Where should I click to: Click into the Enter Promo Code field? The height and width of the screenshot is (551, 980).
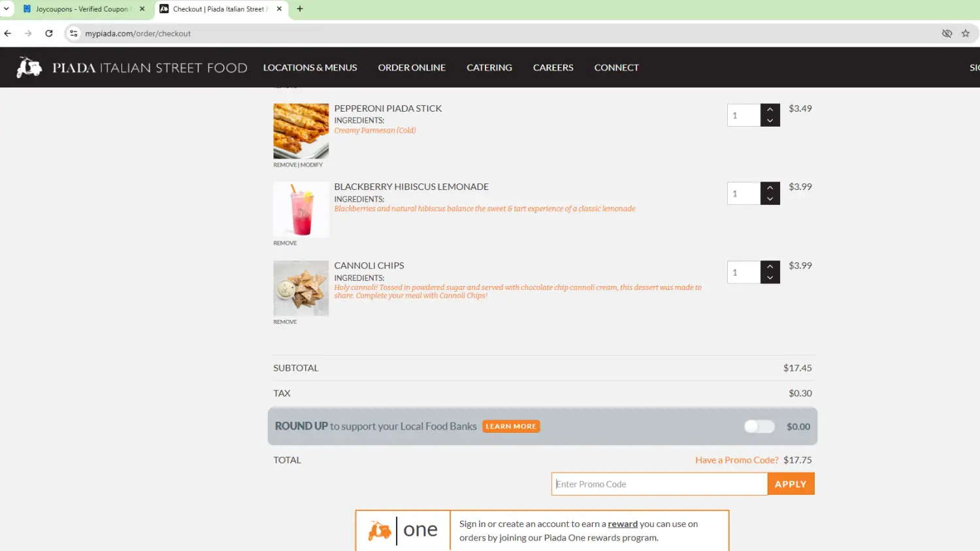pyautogui.click(x=659, y=484)
